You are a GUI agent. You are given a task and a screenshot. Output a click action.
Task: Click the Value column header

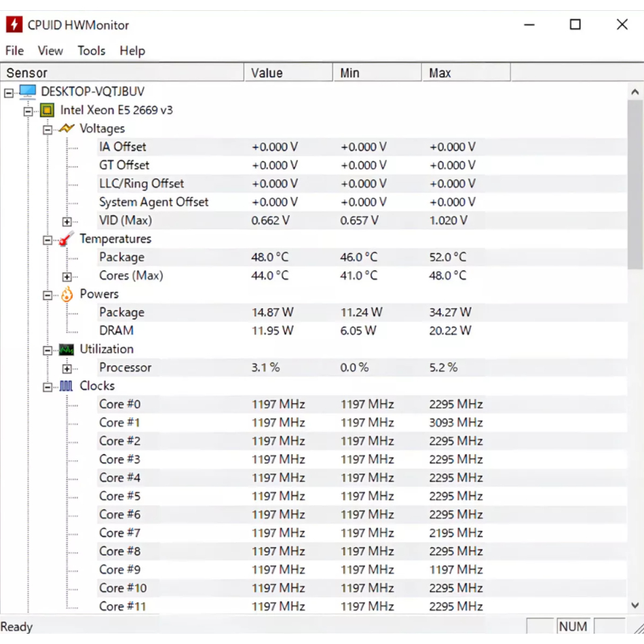pos(288,73)
